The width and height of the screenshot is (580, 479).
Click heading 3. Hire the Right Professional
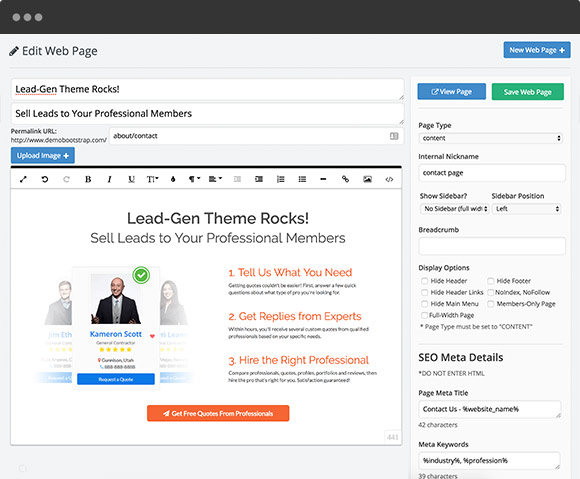tap(299, 360)
